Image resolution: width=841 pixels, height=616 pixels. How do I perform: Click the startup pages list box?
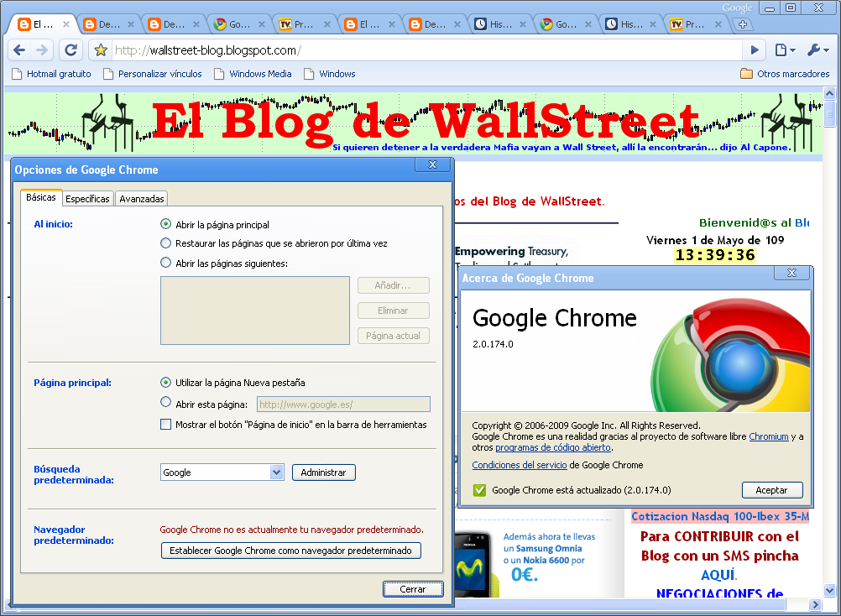[255, 311]
